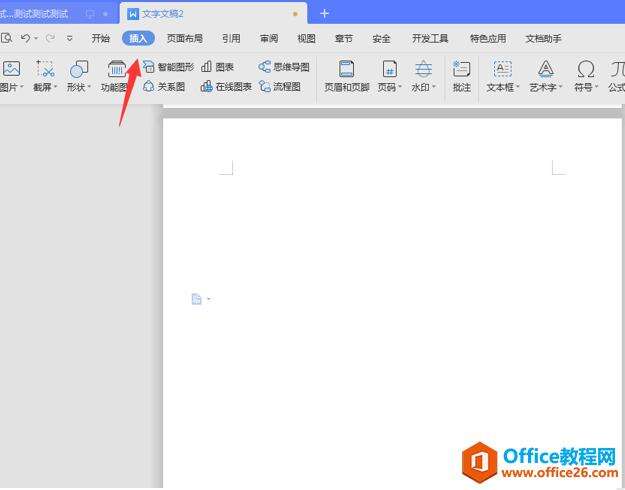Click the Word Art (艺术字) icon

[545, 69]
